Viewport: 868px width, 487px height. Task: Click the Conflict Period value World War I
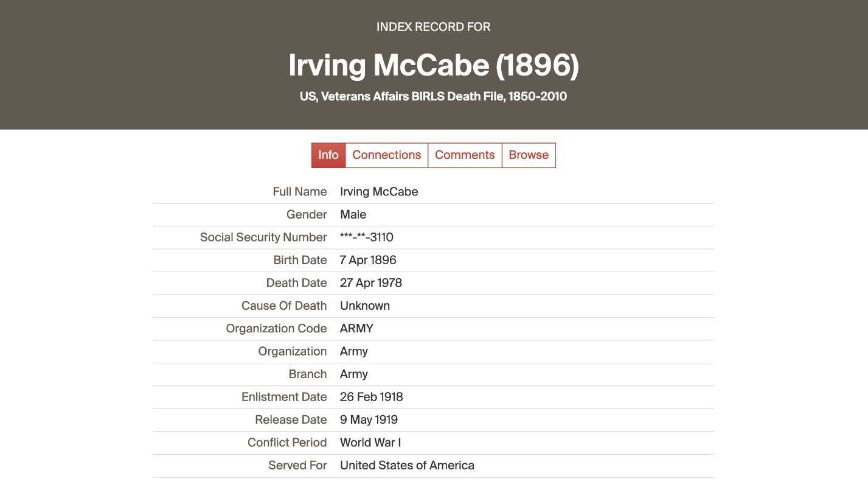pos(370,443)
